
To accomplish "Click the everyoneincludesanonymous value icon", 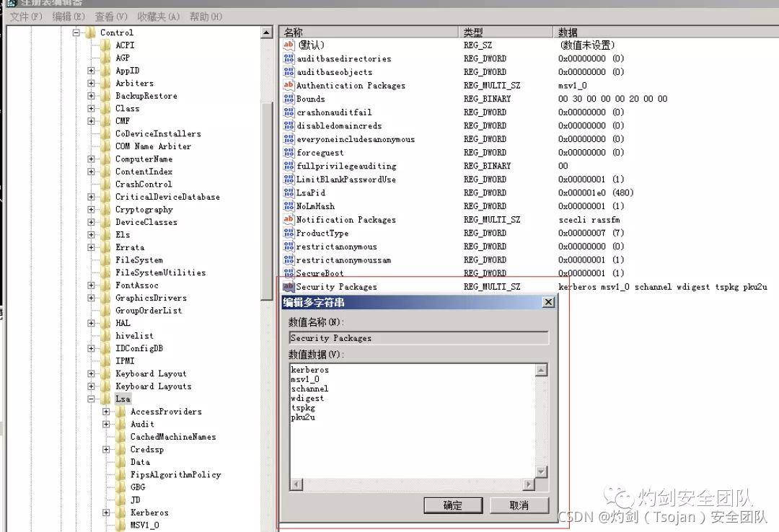I will tap(289, 138).
